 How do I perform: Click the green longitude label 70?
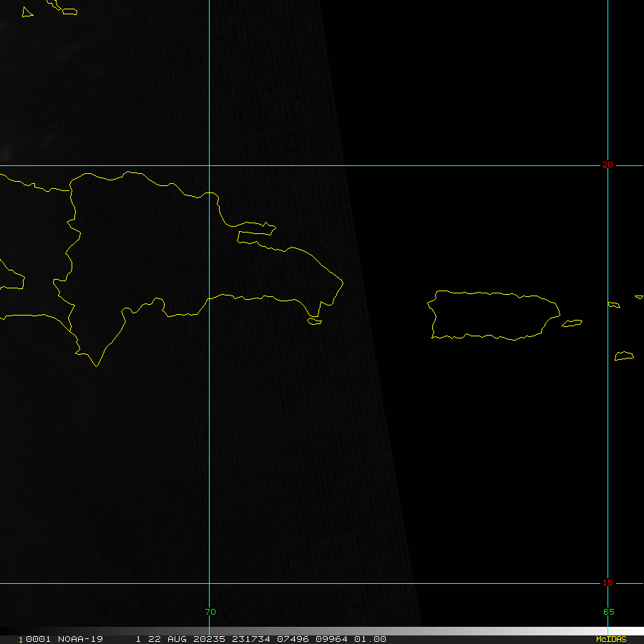point(210,612)
